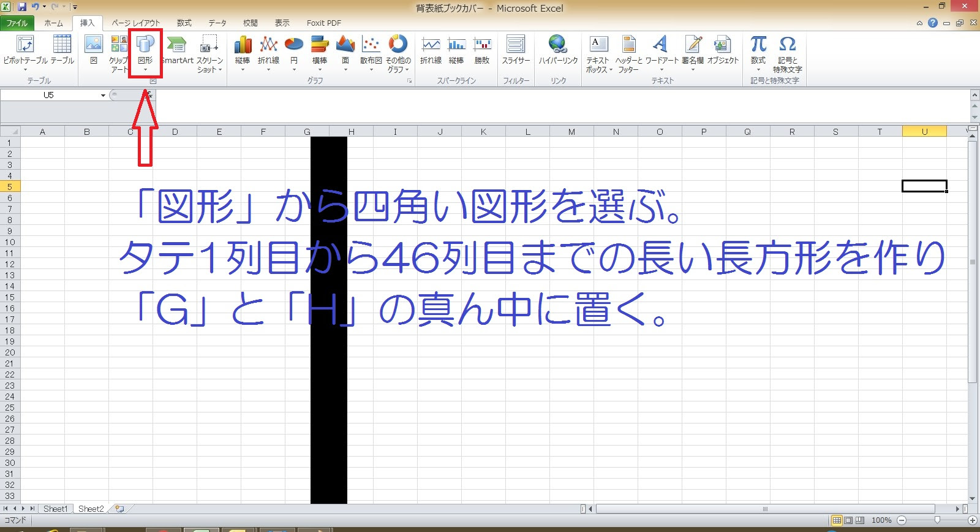This screenshot has height=532, width=980.
Task: Click the Save icon in quick access toolbar
Action: (x=22, y=7)
